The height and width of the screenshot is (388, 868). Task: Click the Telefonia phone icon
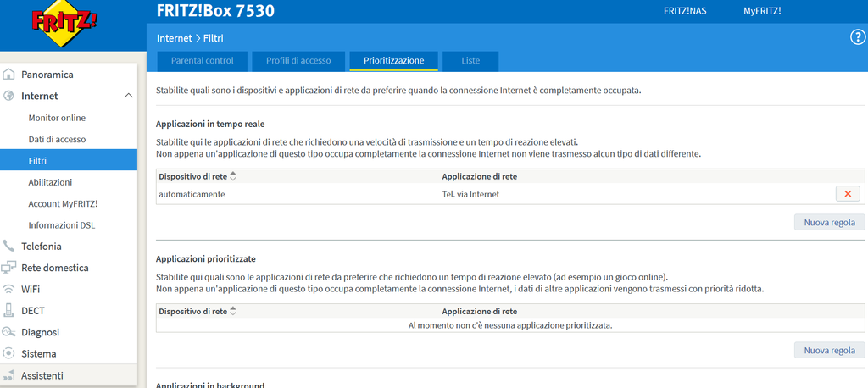(x=8, y=246)
